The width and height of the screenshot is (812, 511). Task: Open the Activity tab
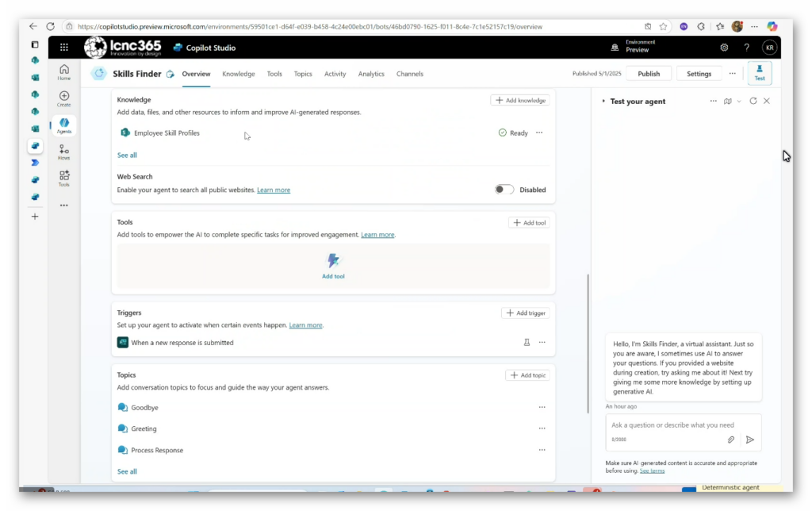(335, 74)
